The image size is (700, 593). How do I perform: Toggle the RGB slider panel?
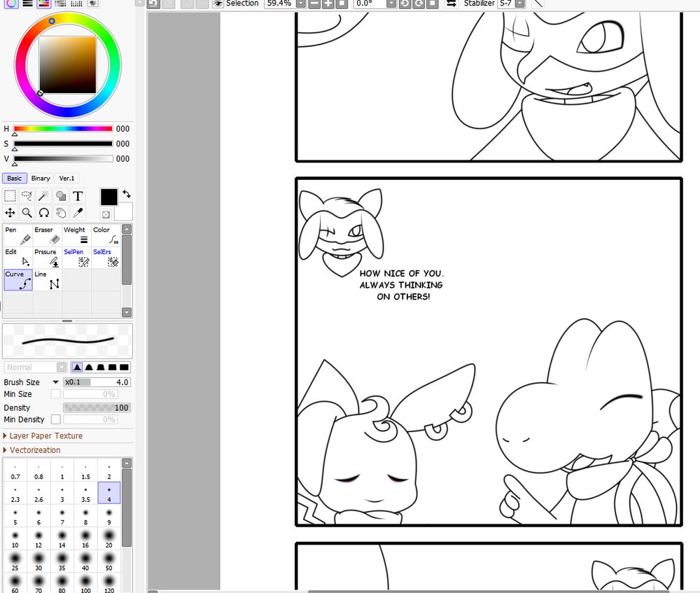[x=28, y=3]
